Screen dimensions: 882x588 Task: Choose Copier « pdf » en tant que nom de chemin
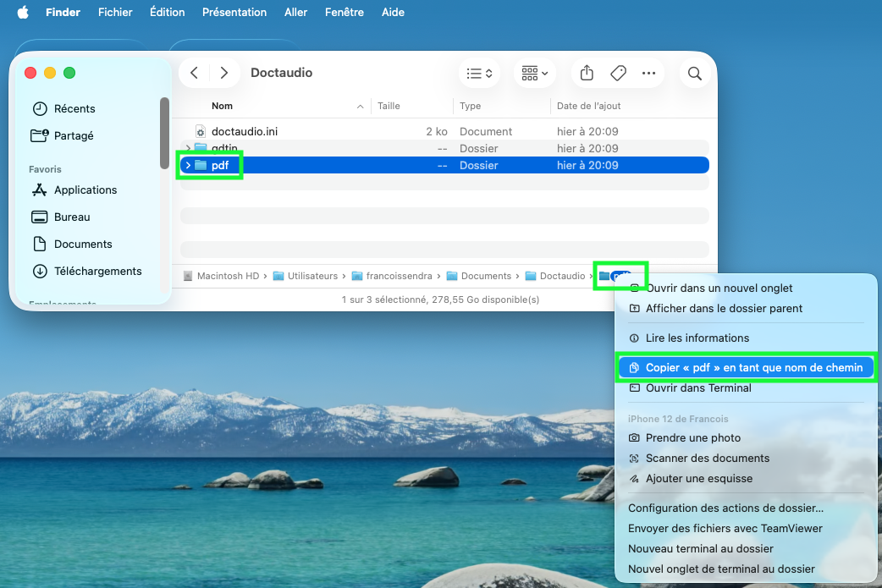[x=746, y=368]
